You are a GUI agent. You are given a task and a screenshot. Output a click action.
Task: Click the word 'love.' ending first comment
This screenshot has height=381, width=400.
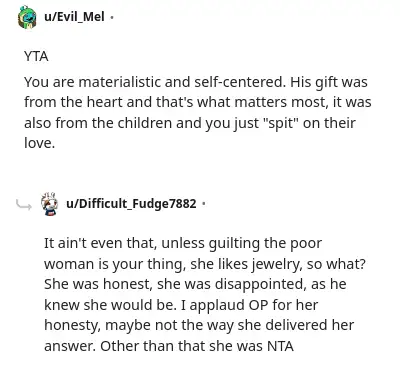[39, 143]
